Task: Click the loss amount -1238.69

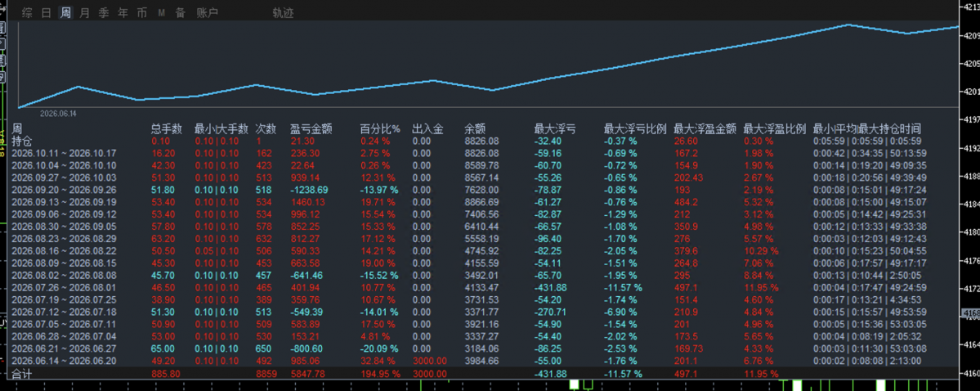Action: pos(310,190)
